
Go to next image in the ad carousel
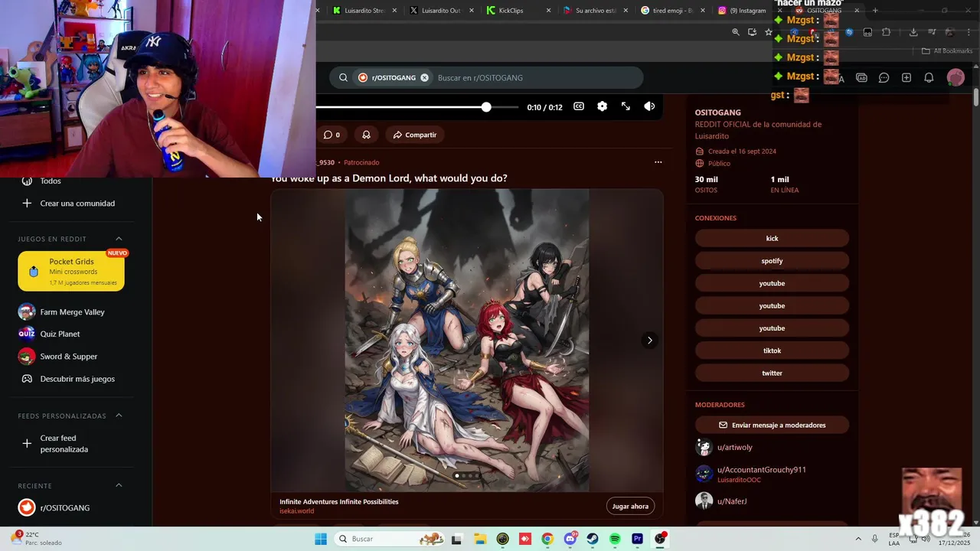coord(649,341)
